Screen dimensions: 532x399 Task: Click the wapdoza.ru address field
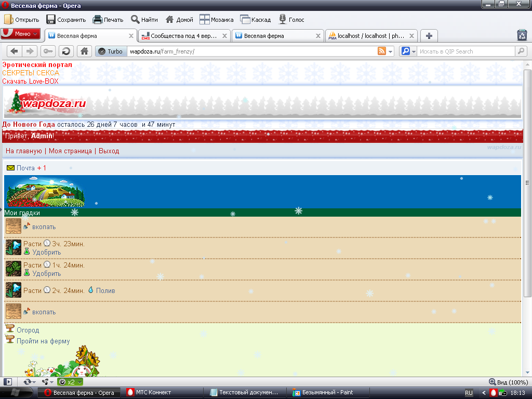(x=251, y=51)
